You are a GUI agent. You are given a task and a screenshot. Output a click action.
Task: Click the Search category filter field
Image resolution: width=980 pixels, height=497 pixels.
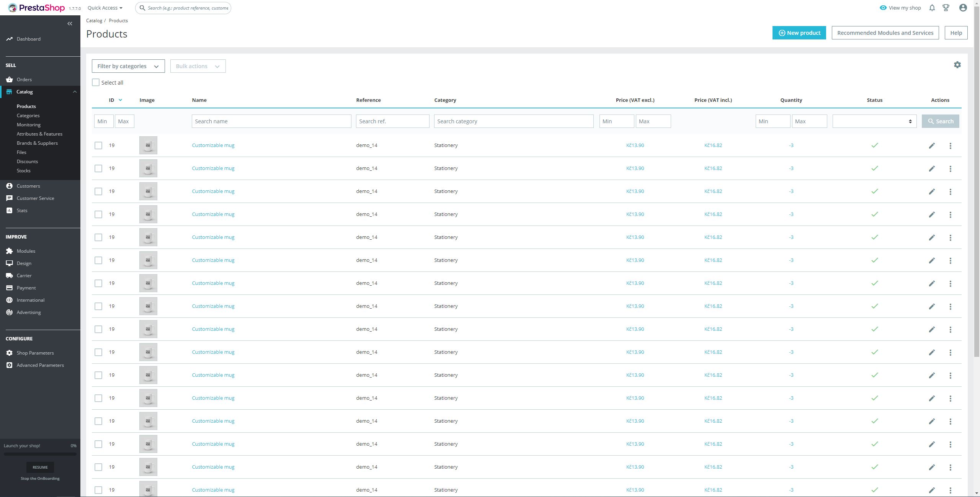(x=514, y=121)
